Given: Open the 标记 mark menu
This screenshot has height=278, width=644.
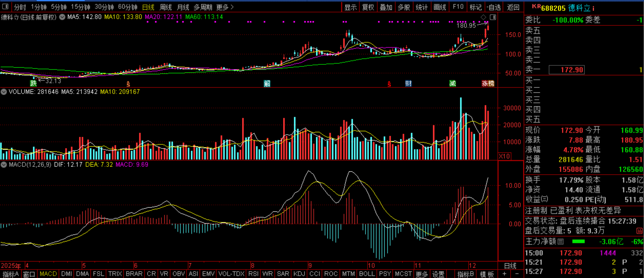Looking at the screenshot, I should 475,7.
